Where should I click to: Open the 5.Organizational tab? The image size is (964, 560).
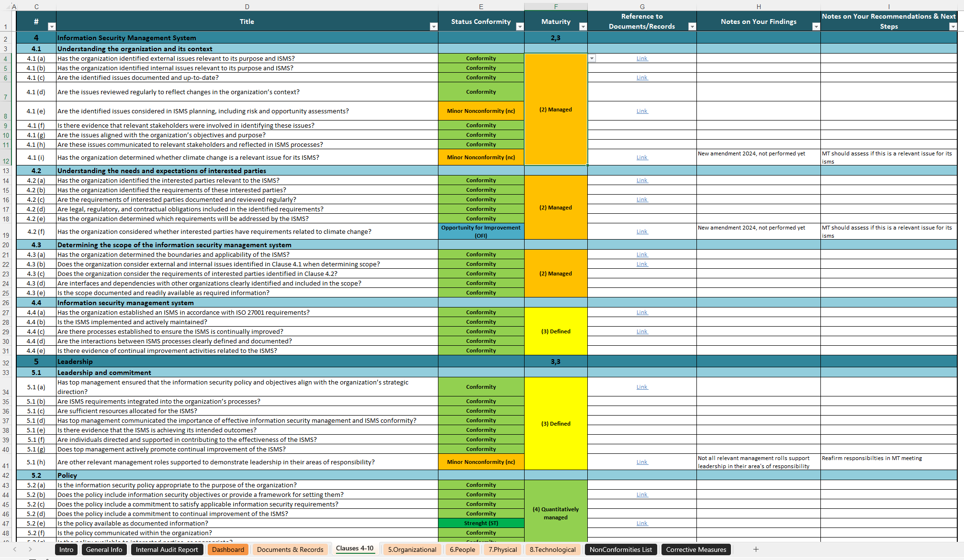coord(410,549)
